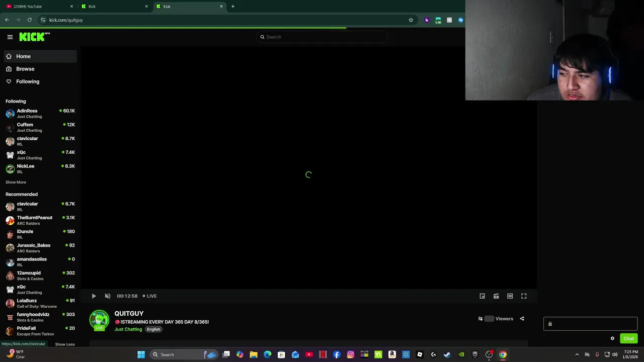Click the QUITGUY channel name
644x362 pixels.
point(129,314)
